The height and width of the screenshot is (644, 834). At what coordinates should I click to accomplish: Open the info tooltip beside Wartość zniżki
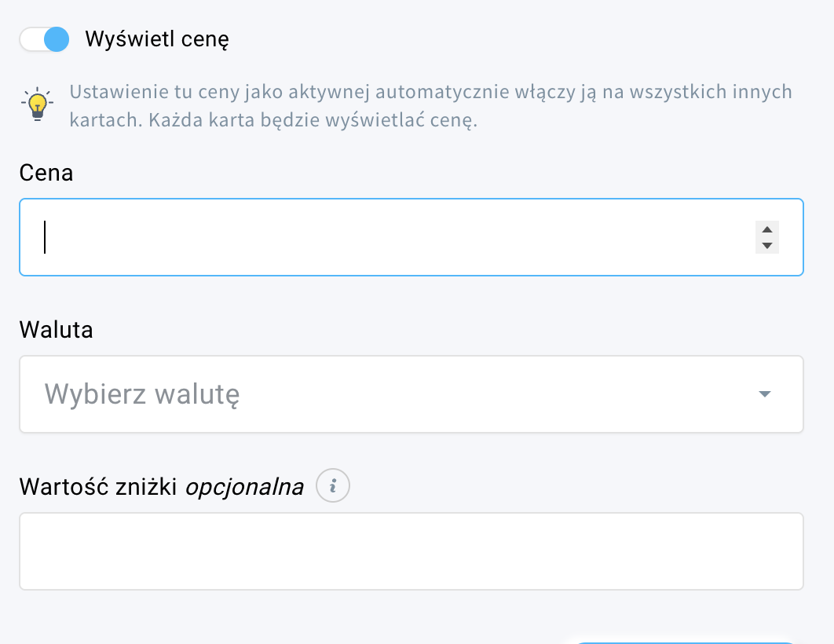coord(333,485)
